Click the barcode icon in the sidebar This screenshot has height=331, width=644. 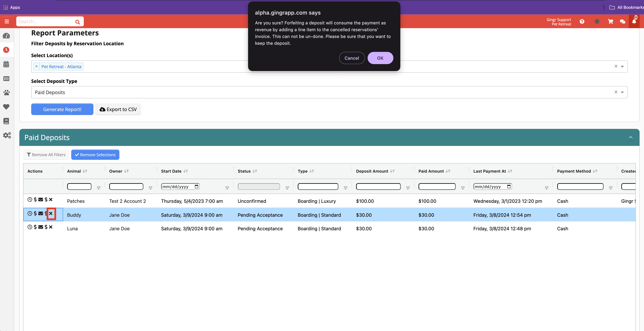[x=6, y=79]
